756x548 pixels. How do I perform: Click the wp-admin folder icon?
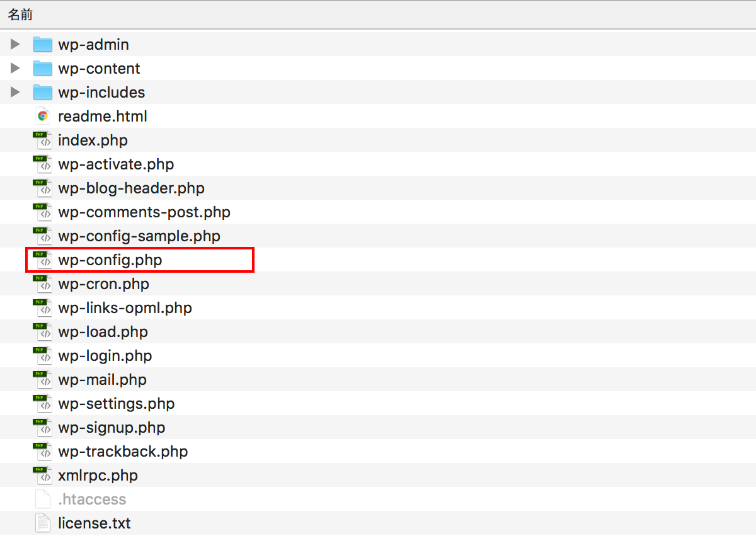point(43,44)
